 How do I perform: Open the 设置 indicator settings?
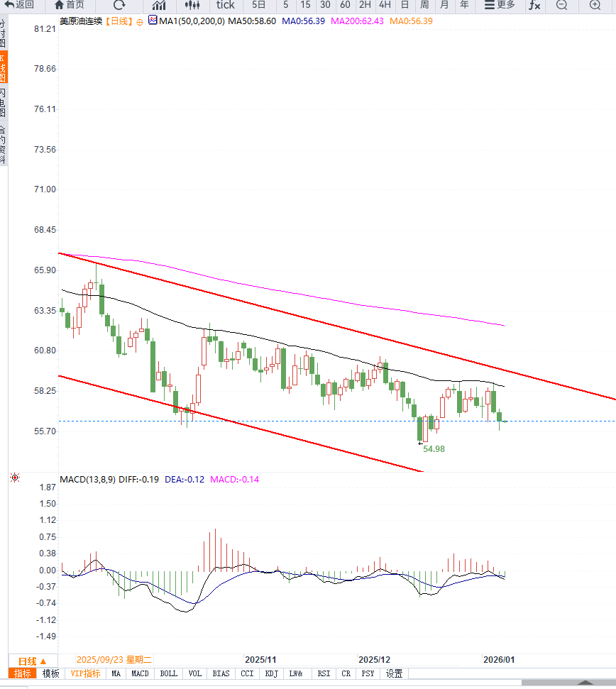coord(394,673)
